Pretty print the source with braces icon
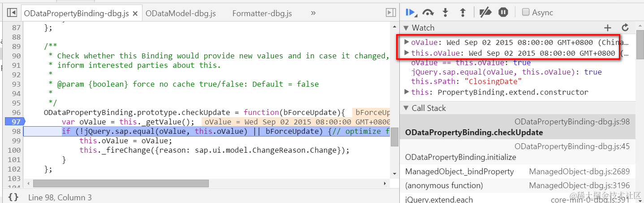 pos(13,197)
